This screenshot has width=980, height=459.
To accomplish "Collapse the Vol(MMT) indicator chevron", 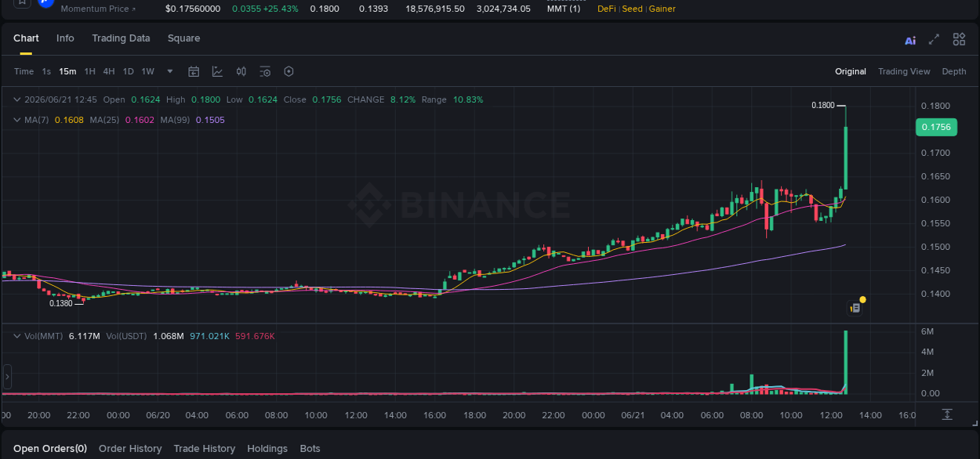I will 16,336.
